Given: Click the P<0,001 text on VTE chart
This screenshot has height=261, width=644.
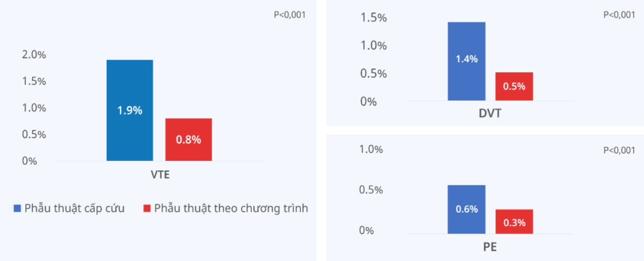Looking at the screenshot, I should point(290,15).
